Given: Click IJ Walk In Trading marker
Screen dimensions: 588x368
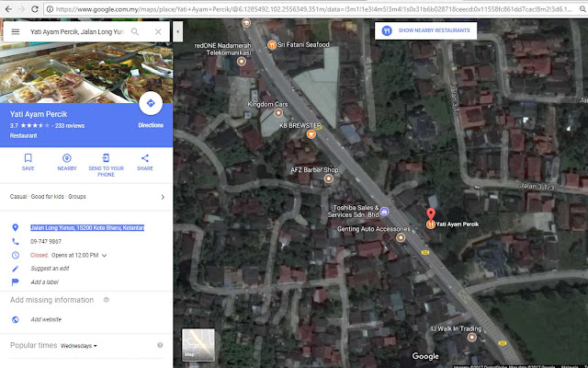Looking at the screenshot, I should pyautogui.click(x=471, y=338).
